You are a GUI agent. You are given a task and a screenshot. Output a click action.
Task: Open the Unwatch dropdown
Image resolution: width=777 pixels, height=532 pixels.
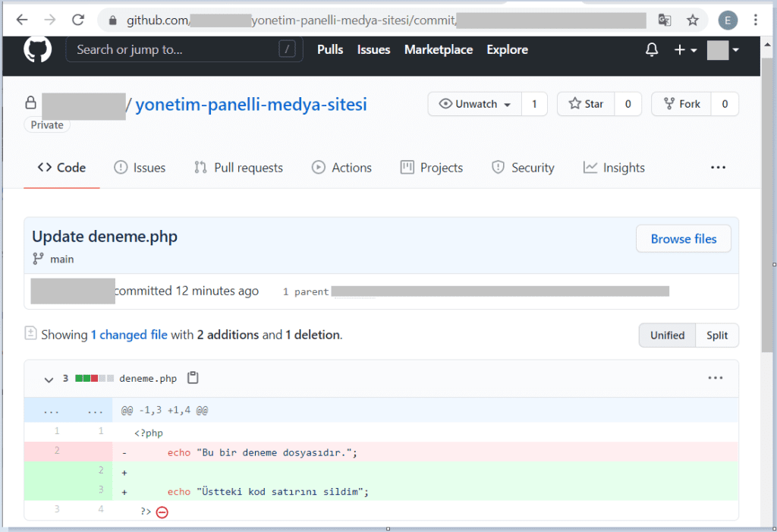point(474,104)
